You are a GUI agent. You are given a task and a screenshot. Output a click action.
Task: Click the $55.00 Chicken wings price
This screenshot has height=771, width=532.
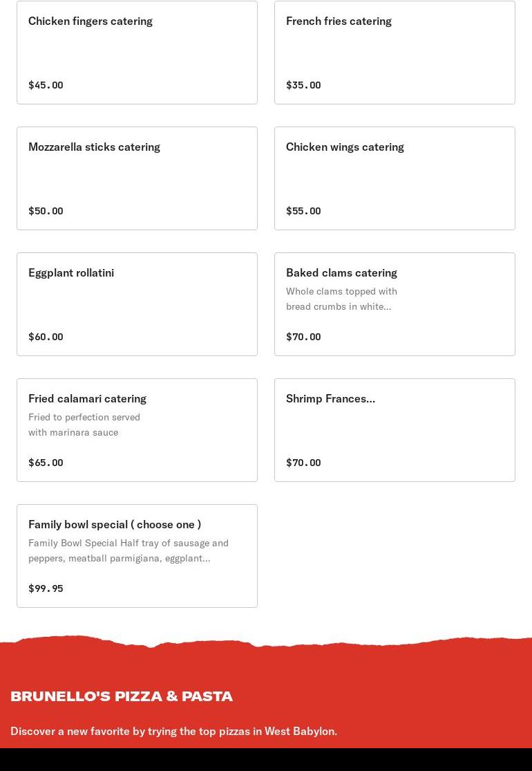click(303, 211)
